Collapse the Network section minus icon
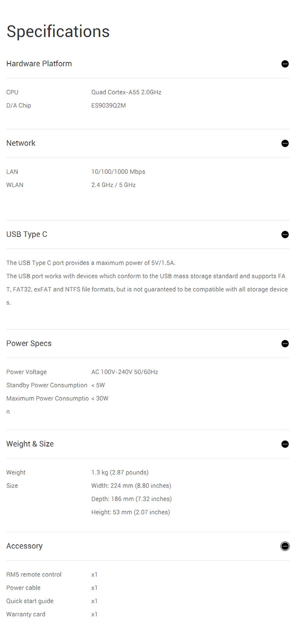 pyautogui.click(x=285, y=143)
